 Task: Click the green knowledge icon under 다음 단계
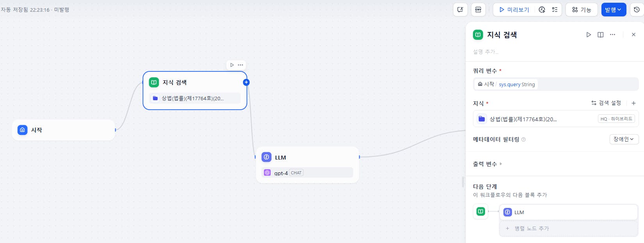pyautogui.click(x=480, y=211)
